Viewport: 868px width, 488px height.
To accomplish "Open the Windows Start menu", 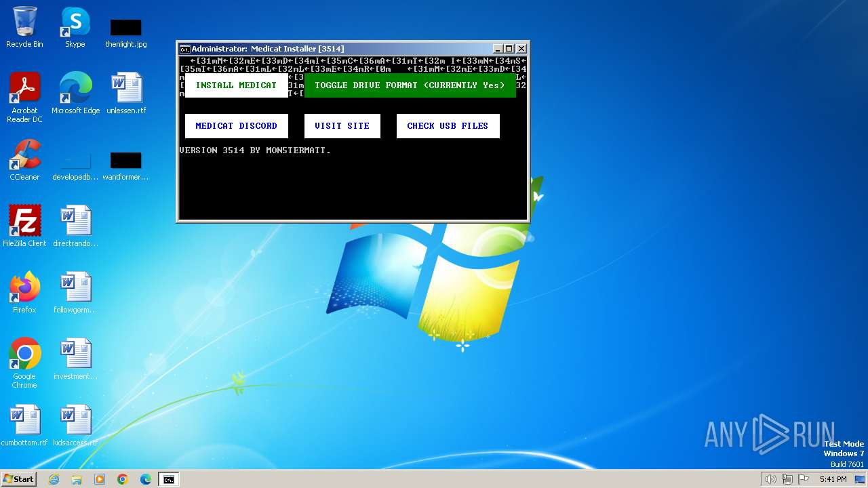I will 19,479.
